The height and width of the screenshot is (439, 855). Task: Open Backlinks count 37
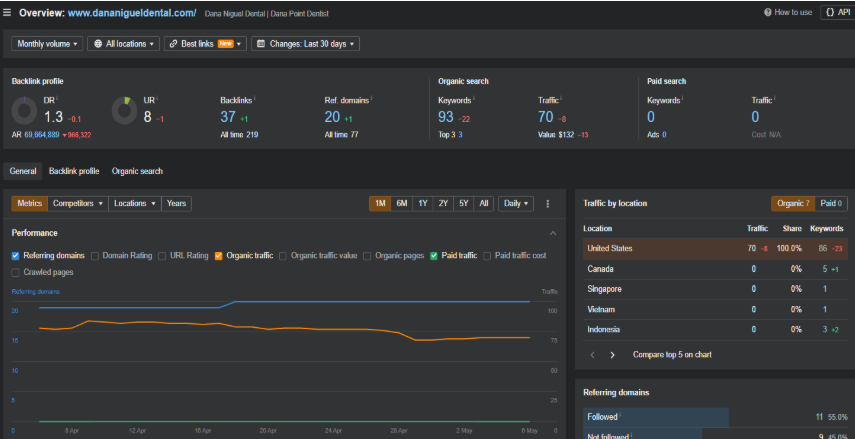pos(228,117)
